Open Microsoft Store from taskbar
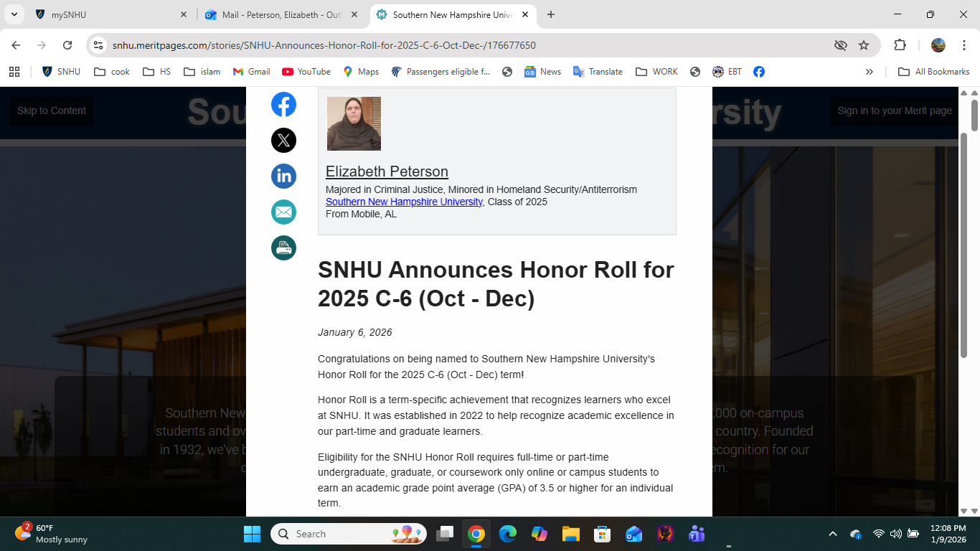The image size is (980, 551). click(602, 534)
